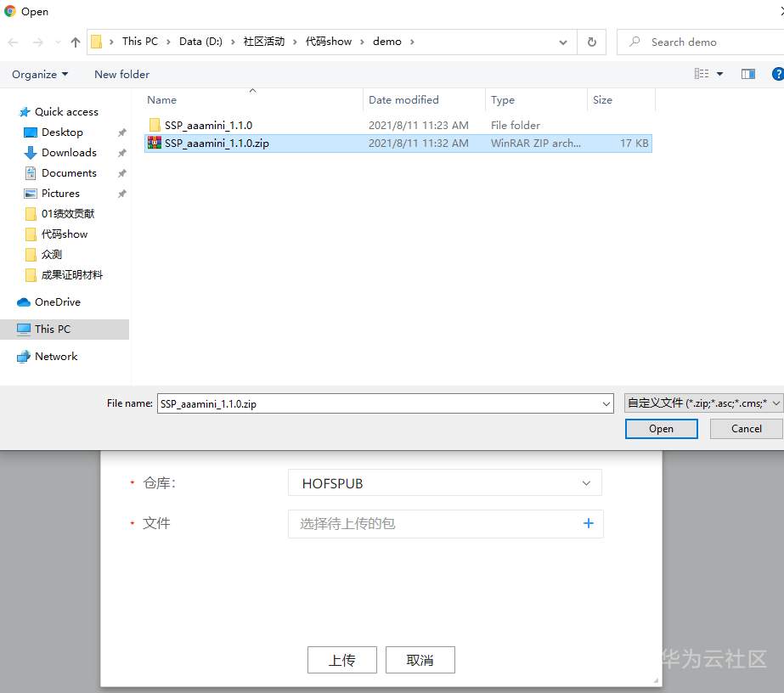784x693 pixels.
Task: Click the 取消 button
Action: 420,660
